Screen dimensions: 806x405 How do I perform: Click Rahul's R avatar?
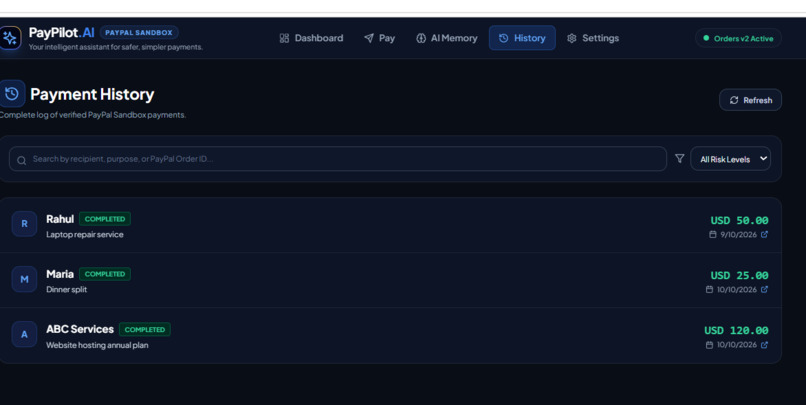24,224
